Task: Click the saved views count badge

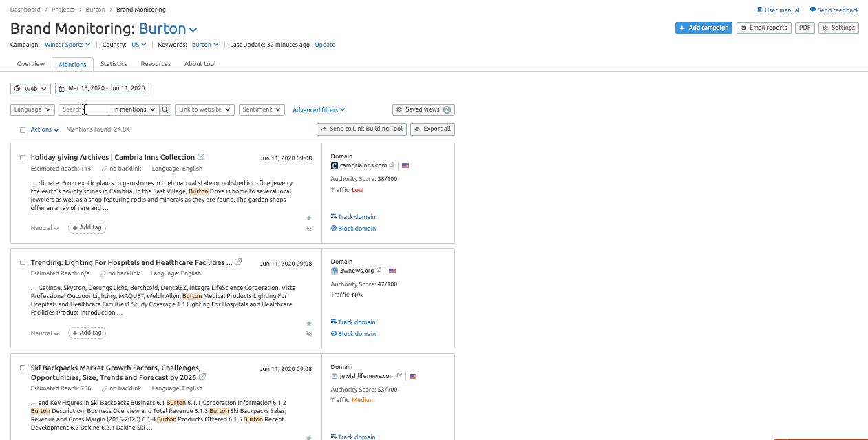Action: click(x=447, y=109)
